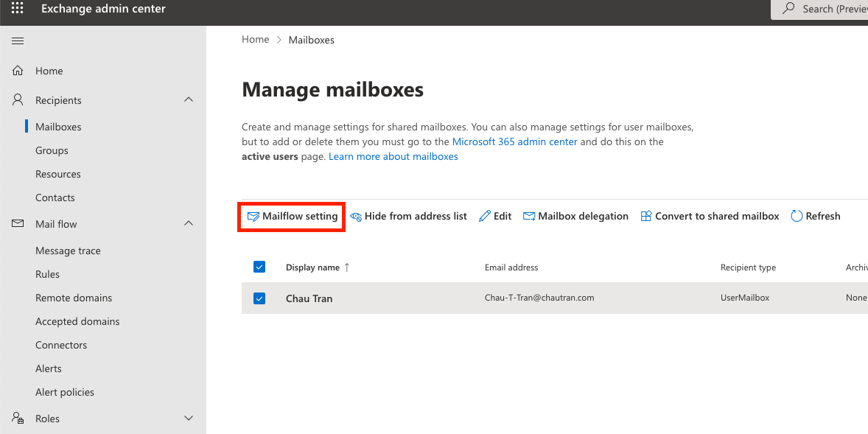
Task: Click the Edit button label
Action: pyautogui.click(x=502, y=217)
